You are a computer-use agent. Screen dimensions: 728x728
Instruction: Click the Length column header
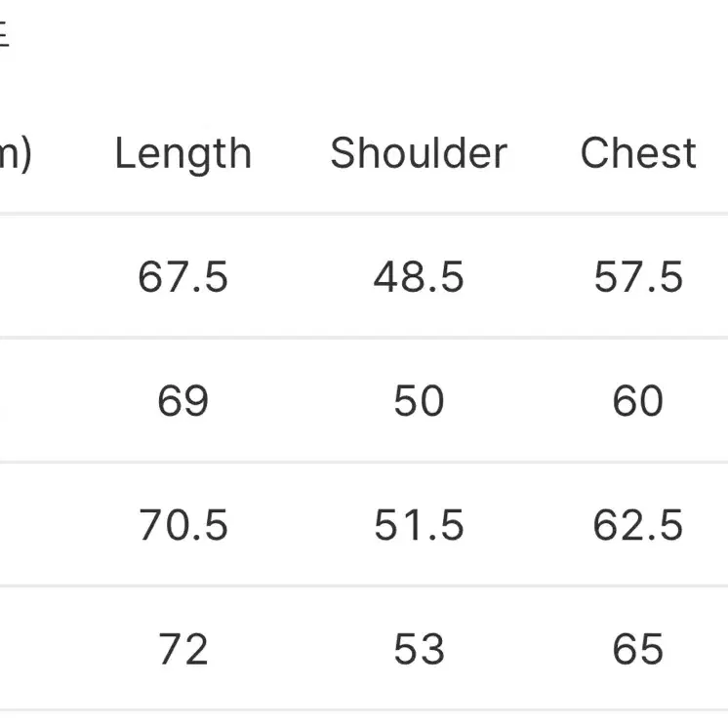tap(182, 153)
